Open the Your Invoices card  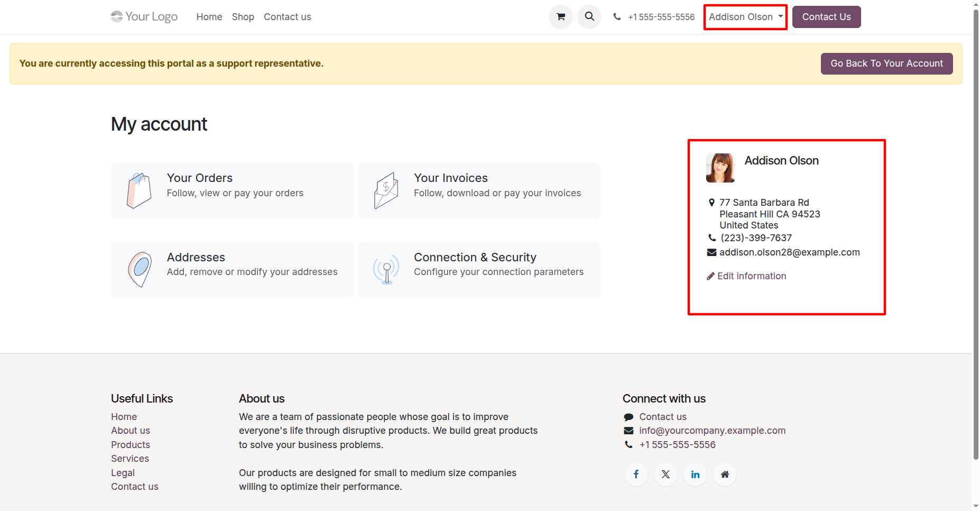(x=479, y=190)
